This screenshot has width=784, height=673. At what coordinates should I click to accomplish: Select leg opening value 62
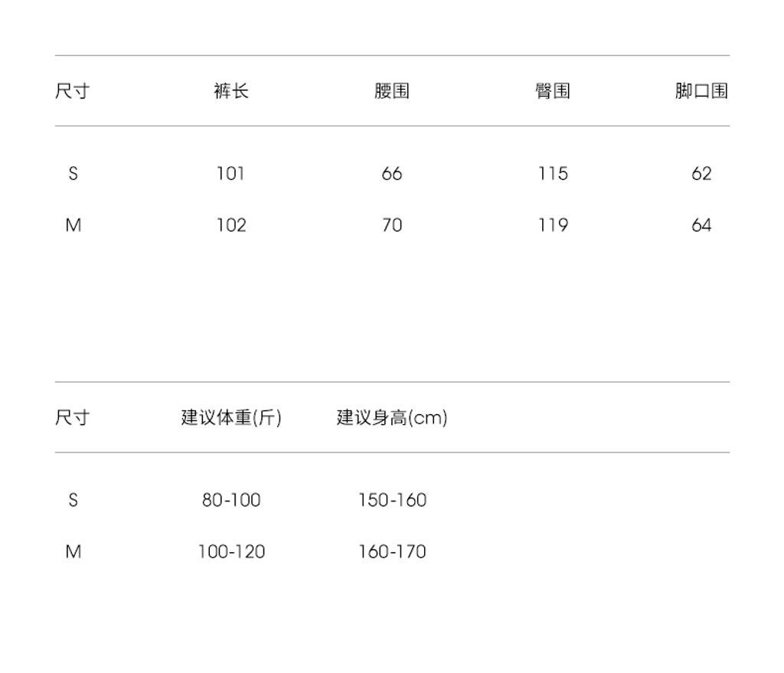click(x=701, y=174)
